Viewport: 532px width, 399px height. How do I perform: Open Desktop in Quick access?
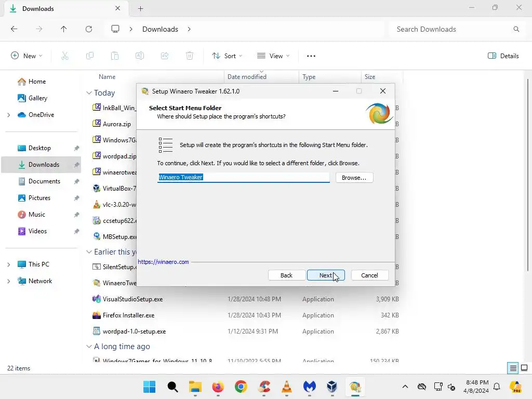point(39,148)
